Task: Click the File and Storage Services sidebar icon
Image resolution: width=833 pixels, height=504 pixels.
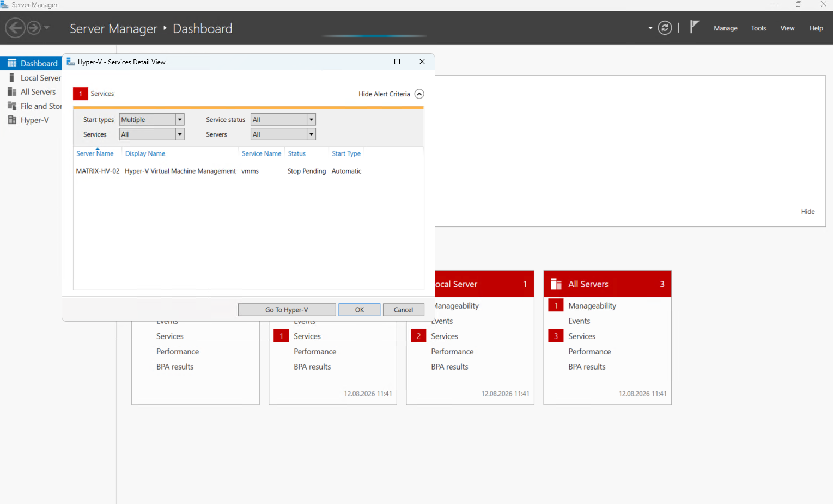Action: pos(12,106)
